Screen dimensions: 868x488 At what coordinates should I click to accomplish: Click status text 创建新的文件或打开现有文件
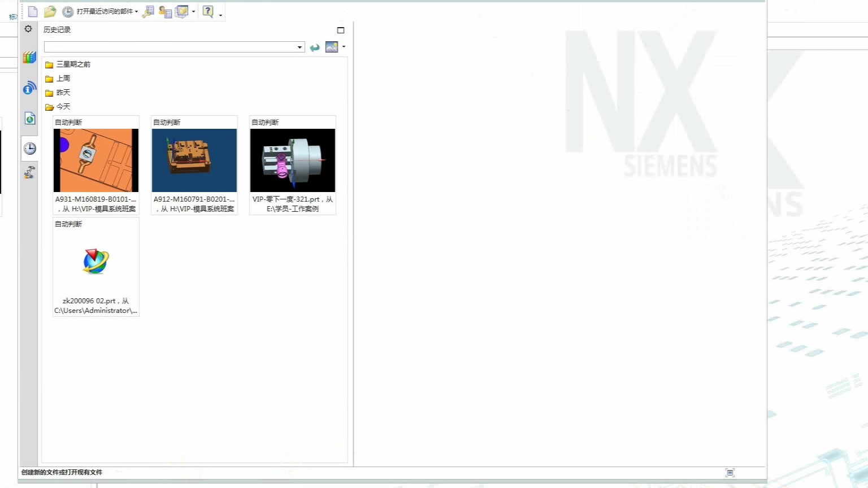62,472
